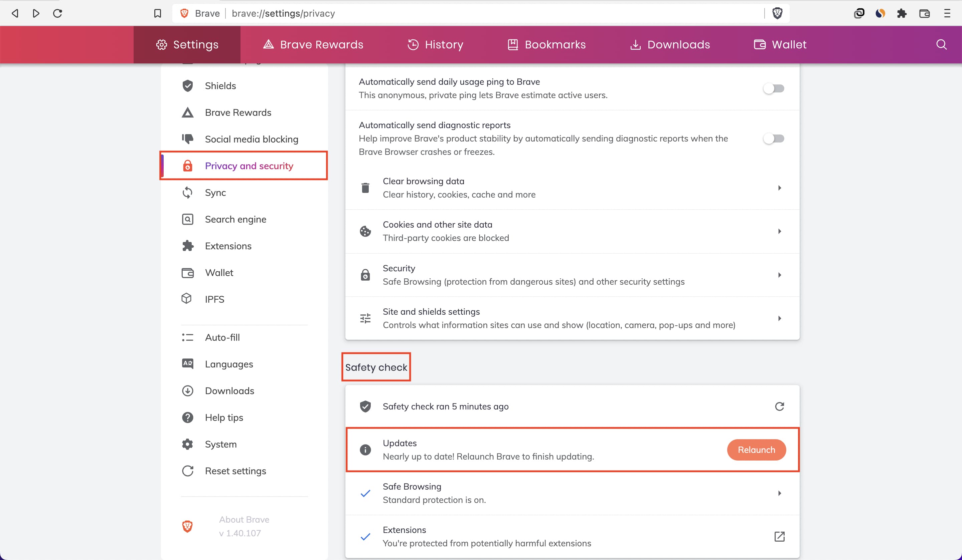Open the Bookmarks top tab
The height and width of the screenshot is (560, 962).
[x=547, y=45]
